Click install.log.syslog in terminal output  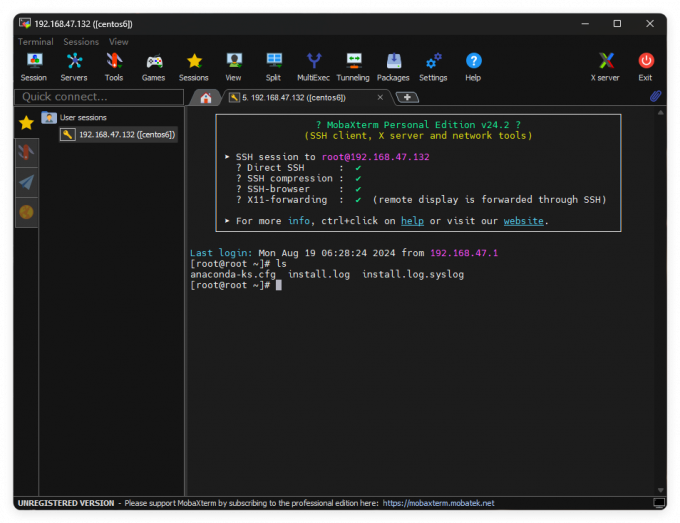click(413, 275)
